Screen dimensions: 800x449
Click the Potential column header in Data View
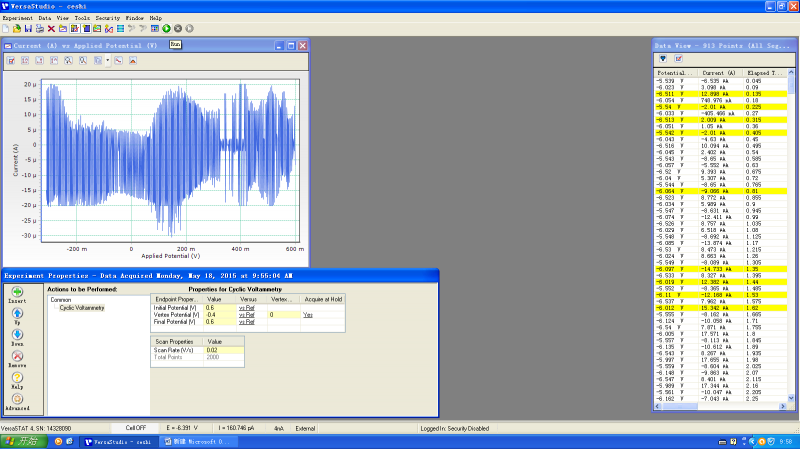(x=675, y=73)
